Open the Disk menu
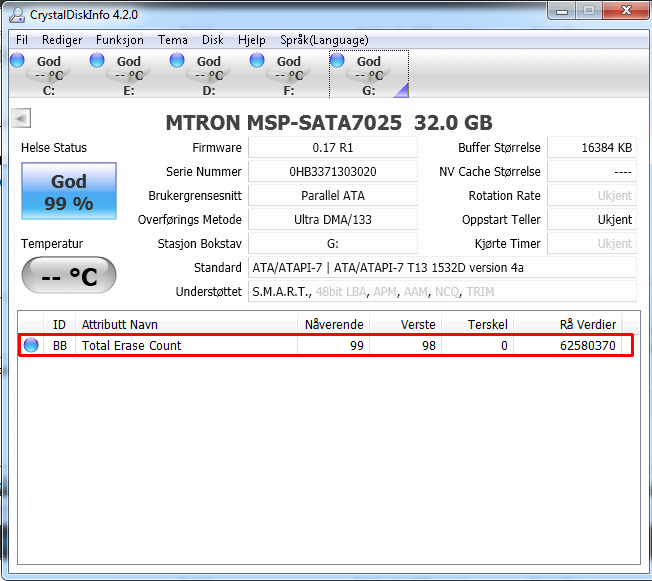The image size is (652, 581). (x=212, y=40)
